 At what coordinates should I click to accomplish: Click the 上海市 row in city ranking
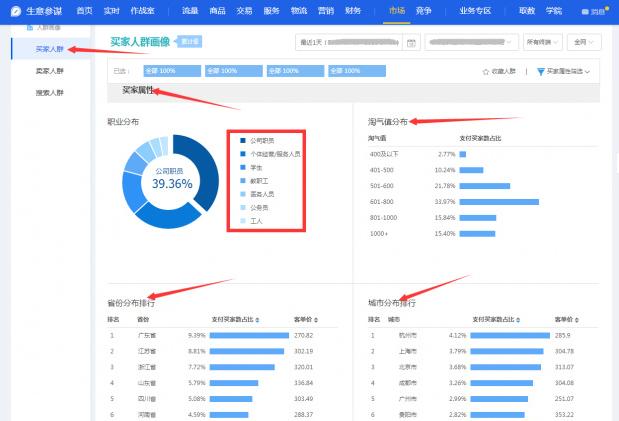coord(484,351)
